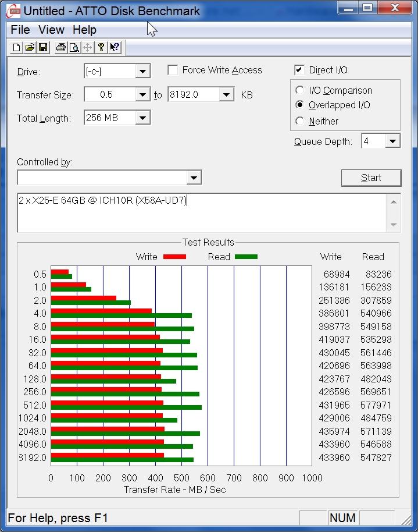Expand the Drive dropdown
This screenshot has width=418, height=532.
(142, 71)
